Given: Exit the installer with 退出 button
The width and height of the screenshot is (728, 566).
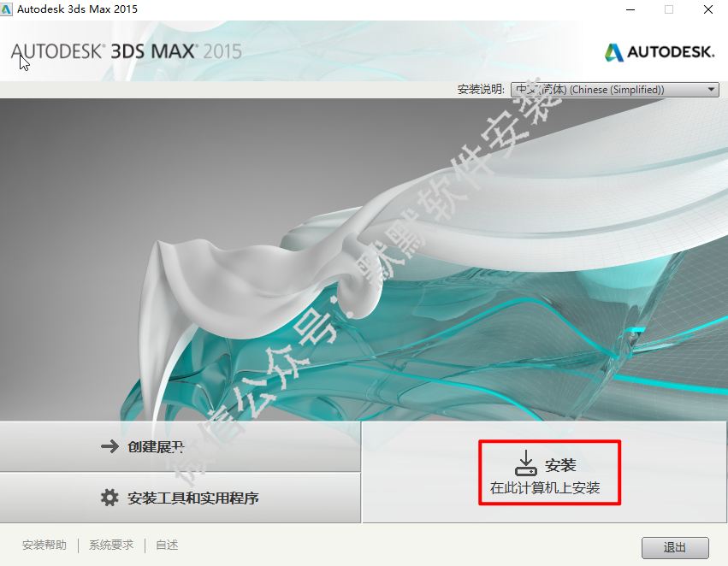Looking at the screenshot, I should [x=675, y=548].
